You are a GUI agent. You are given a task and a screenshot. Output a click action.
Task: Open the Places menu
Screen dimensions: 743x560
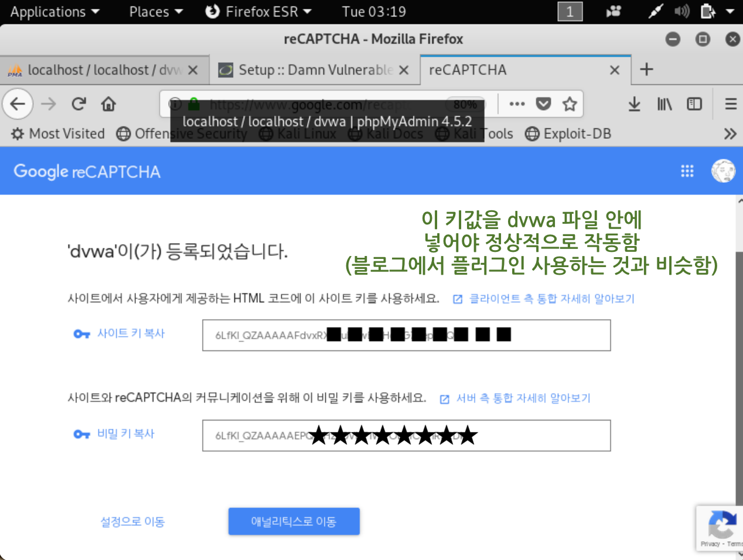pyautogui.click(x=156, y=11)
